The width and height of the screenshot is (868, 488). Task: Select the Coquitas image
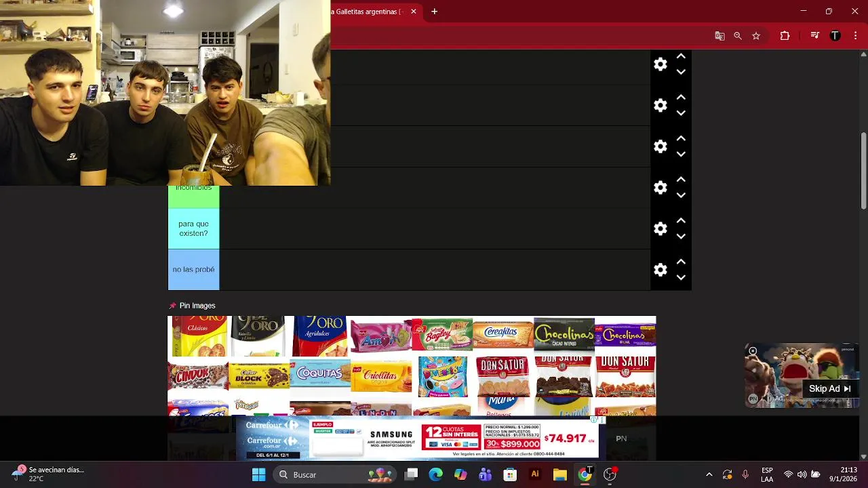click(x=320, y=377)
